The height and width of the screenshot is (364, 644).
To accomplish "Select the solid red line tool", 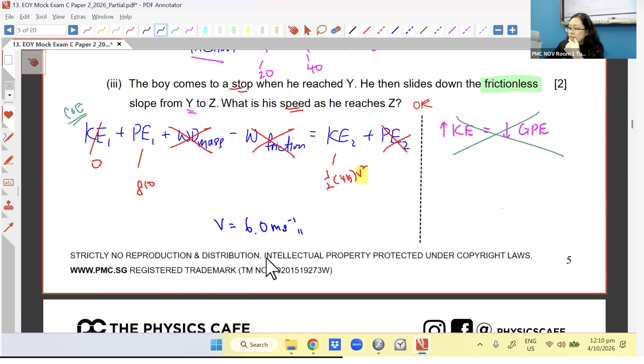I will 367,30.
